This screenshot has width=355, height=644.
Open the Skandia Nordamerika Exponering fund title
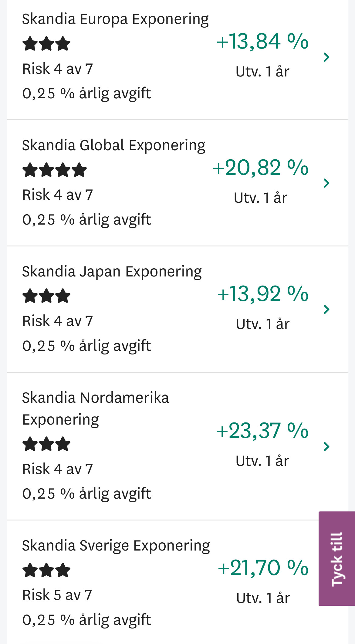pos(95,408)
